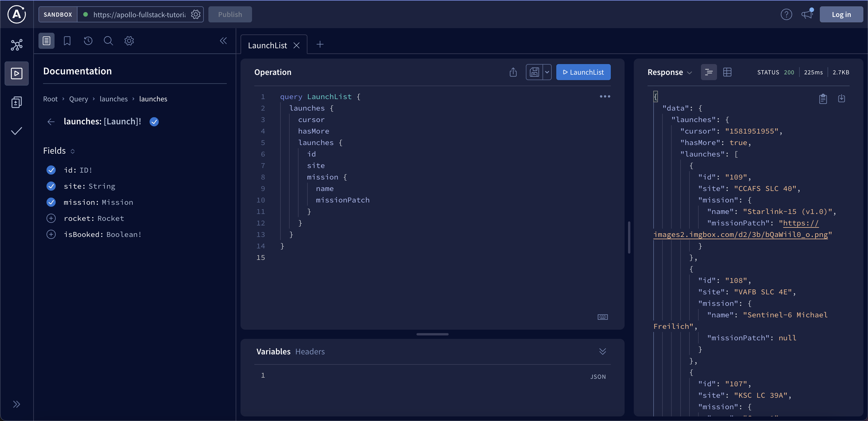Download the response icon
Image resolution: width=868 pixels, height=421 pixels.
click(x=841, y=99)
